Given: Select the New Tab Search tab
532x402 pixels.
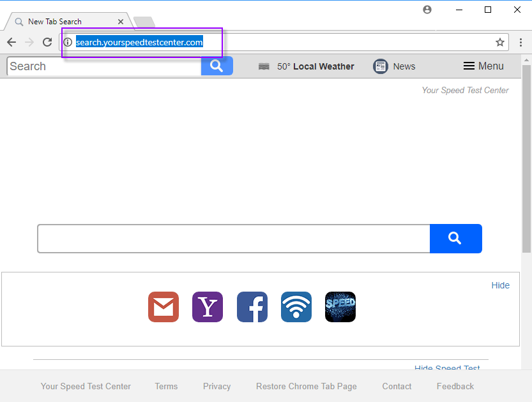Looking at the screenshot, I should [68, 22].
